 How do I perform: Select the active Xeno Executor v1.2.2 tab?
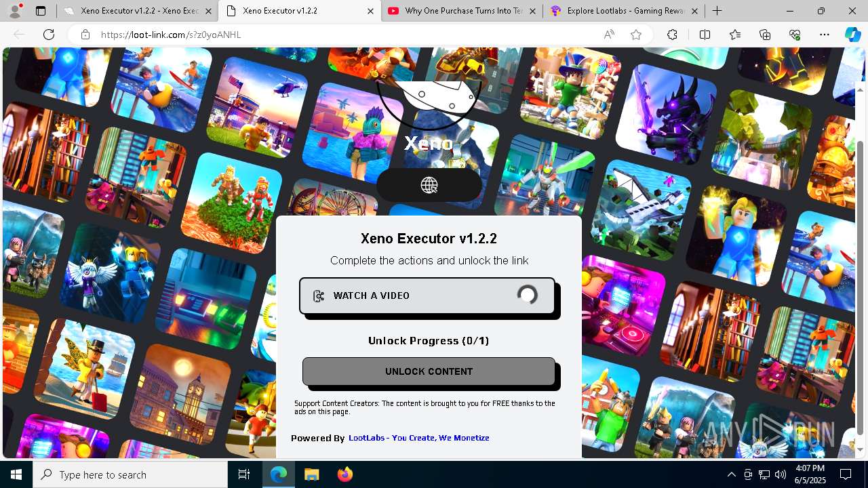[x=300, y=11]
